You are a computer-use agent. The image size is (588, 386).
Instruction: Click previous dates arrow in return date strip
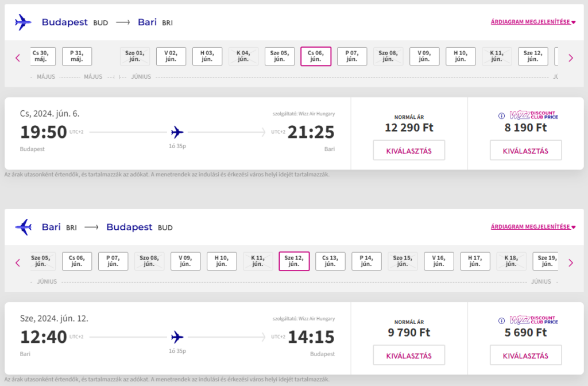tap(18, 263)
